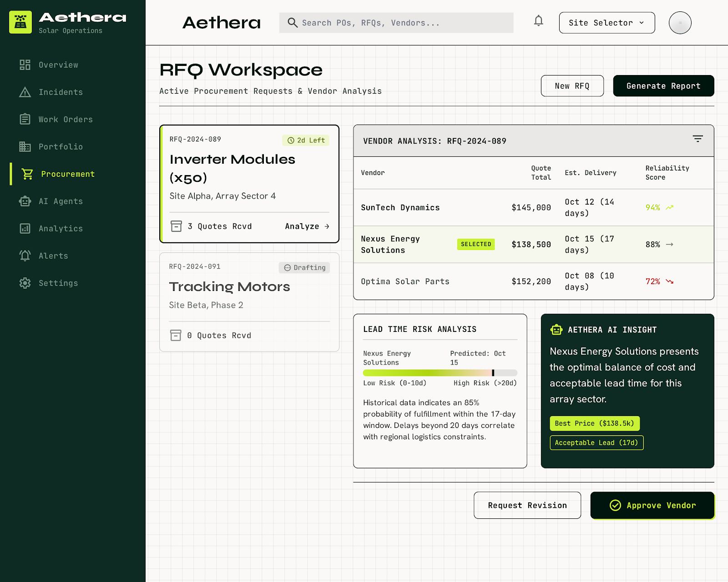The image size is (728, 582).
Task: Click the Incidents warning triangle icon
Action: (25, 92)
